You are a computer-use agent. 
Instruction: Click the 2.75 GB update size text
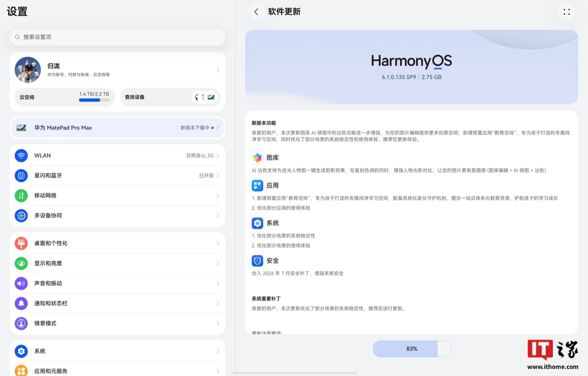click(x=432, y=77)
